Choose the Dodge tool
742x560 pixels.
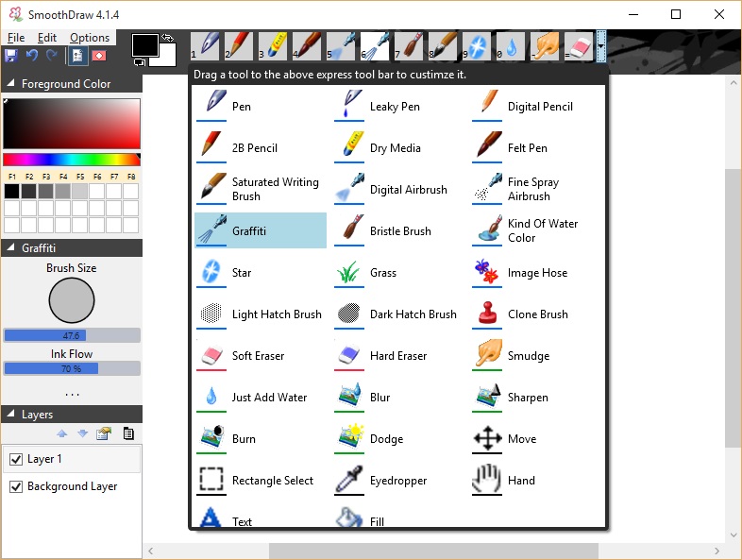point(398,439)
